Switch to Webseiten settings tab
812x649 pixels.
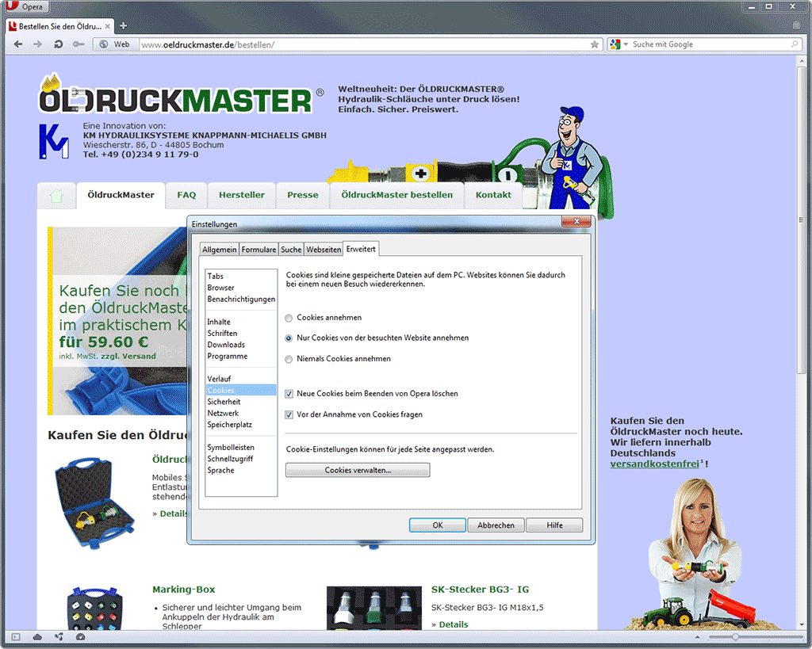click(x=324, y=250)
